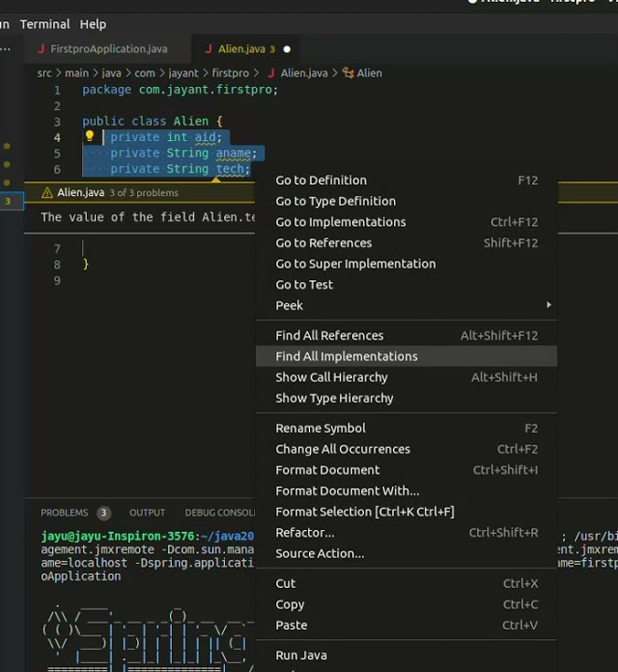Select Run Java from context menu
This screenshot has height=672, width=618.
point(406,656)
